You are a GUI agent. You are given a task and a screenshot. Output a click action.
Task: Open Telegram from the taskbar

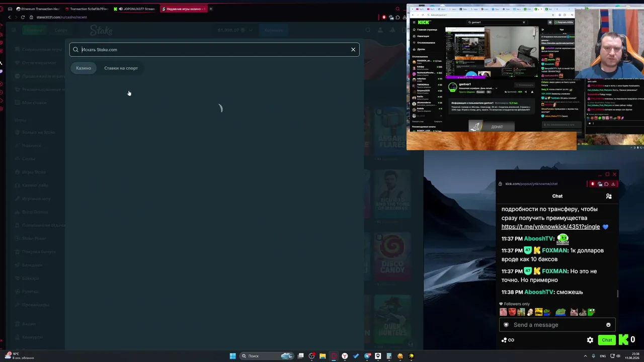tap(367, 356)
